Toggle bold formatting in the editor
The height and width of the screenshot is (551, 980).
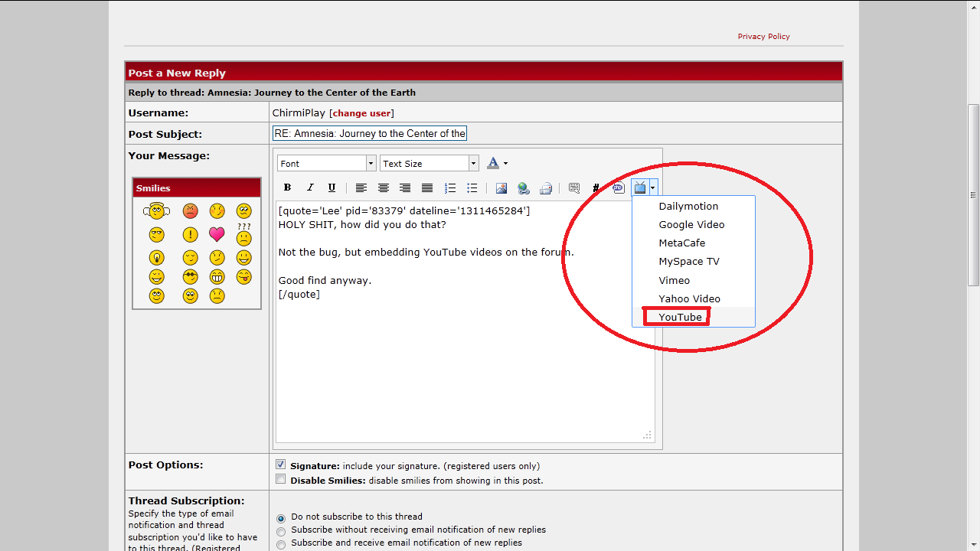click(x=287, y=187)
